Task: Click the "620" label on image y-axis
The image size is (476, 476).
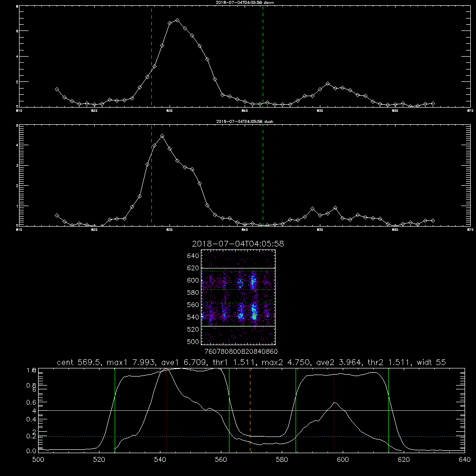Action: click(x=193, y=268)
